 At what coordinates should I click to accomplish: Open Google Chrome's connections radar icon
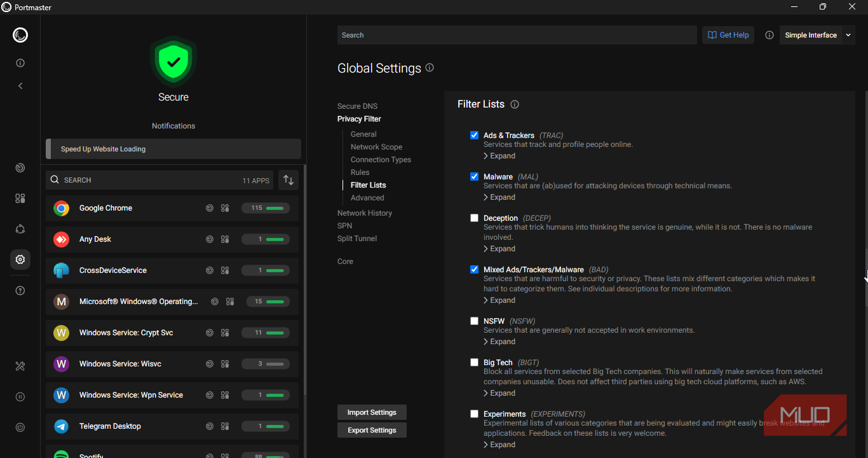point(210,208)
